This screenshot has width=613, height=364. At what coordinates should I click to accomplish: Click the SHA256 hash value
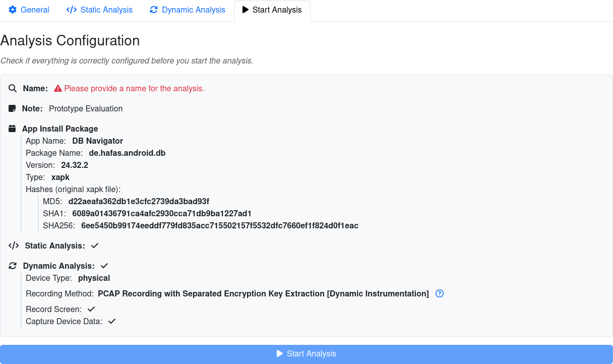tap(219, 226)
